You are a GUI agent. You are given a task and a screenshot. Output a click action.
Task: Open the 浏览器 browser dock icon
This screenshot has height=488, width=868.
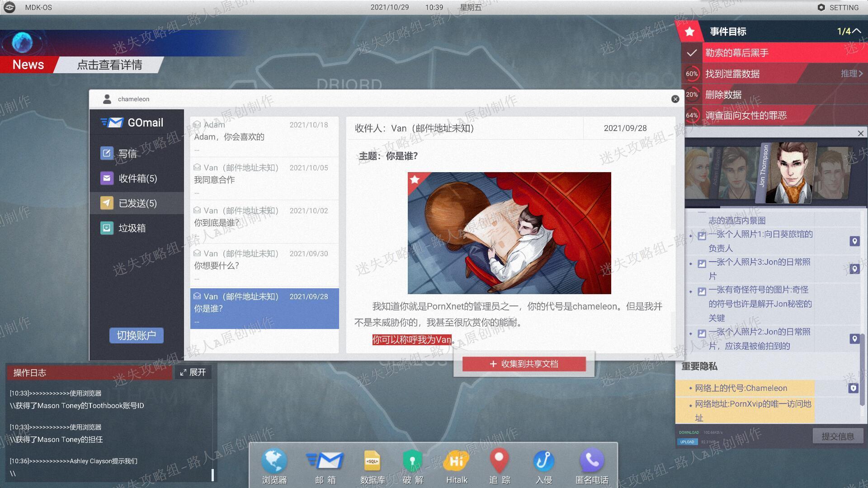[x=274, y=461]
